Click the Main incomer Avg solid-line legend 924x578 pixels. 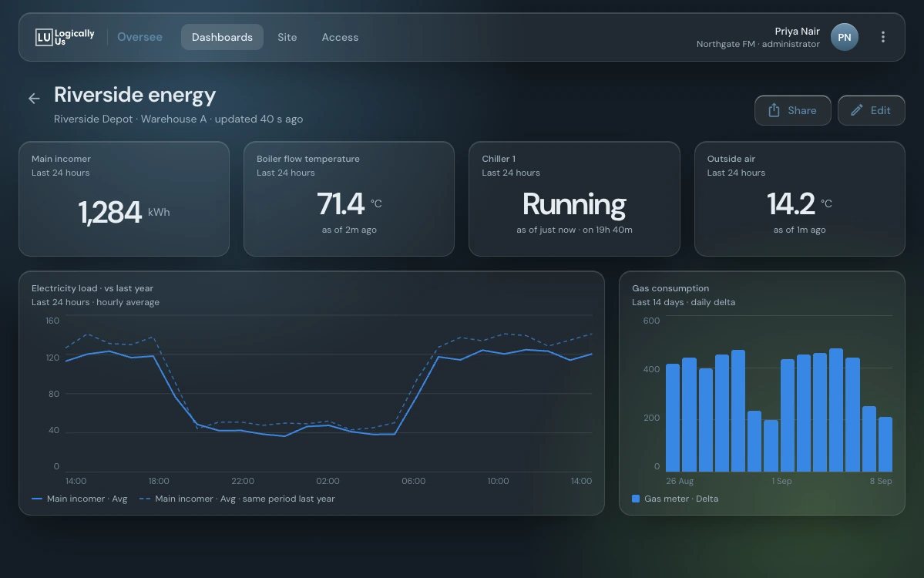[79, 499]
